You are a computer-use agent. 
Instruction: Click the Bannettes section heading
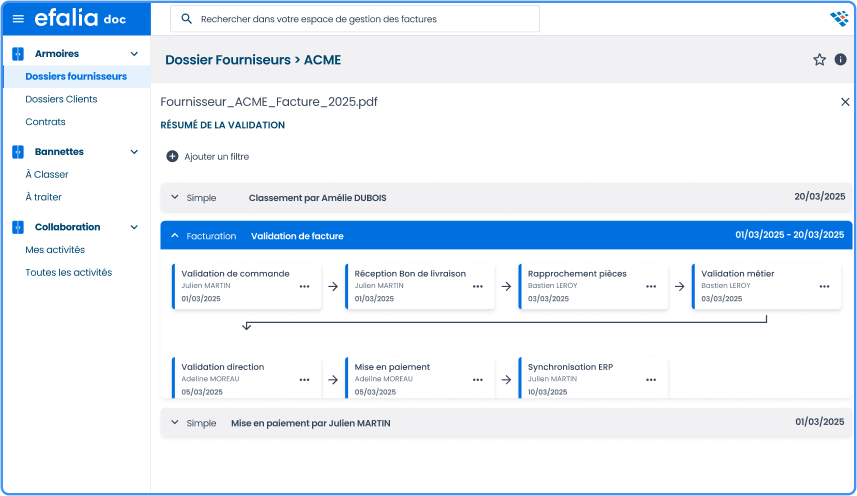pos(59,152)
